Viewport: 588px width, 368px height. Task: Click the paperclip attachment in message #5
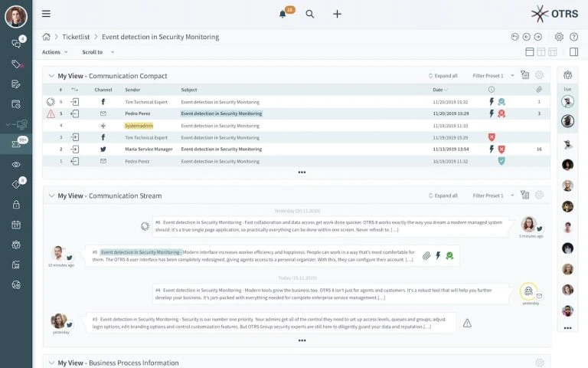pyautogui.click(x=426, y=256)
